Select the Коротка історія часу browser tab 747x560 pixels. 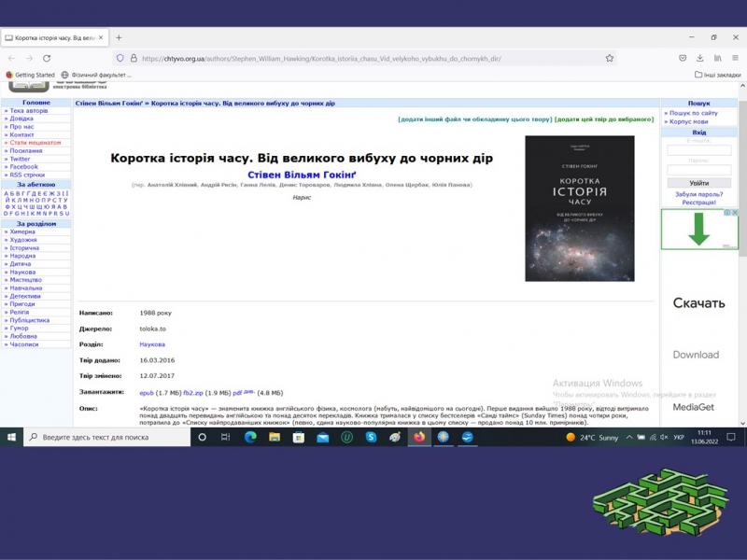[55, 37]
